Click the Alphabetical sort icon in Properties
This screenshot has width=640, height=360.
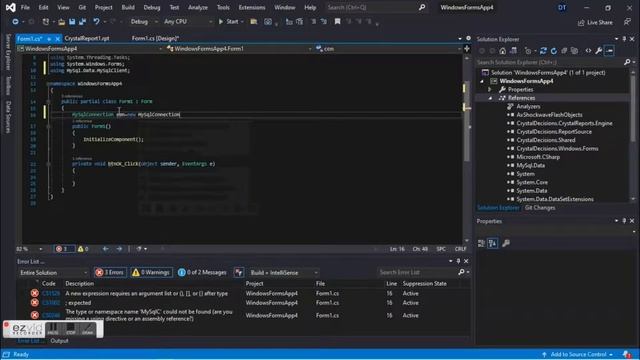click(493, 244)
